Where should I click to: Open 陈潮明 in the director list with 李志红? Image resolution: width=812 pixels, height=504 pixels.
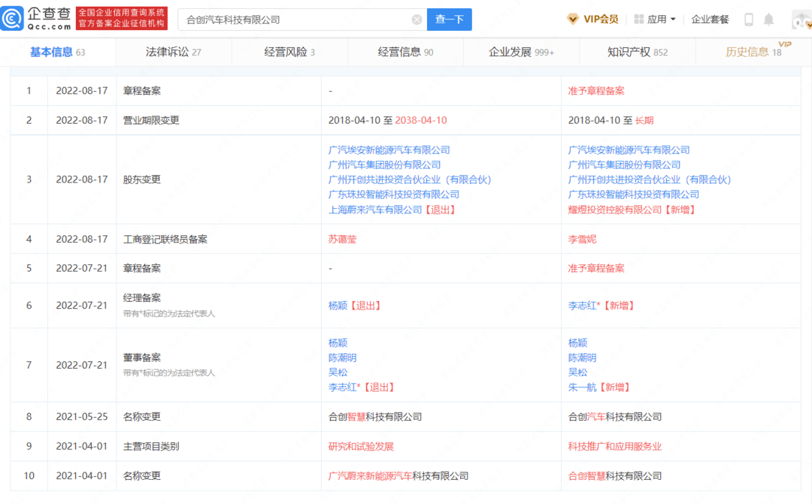coord(342,358)
